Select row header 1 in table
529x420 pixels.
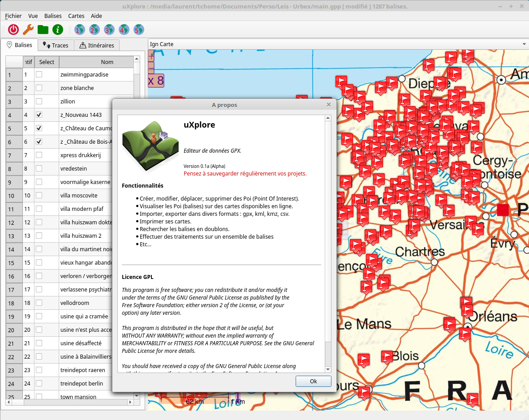(x=14, y=75)
